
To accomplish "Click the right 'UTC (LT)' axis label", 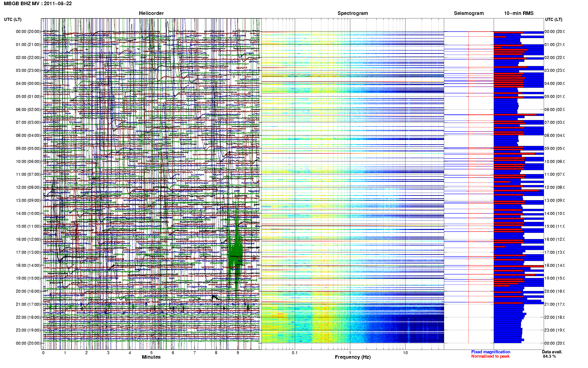I will tap(553, 19).
